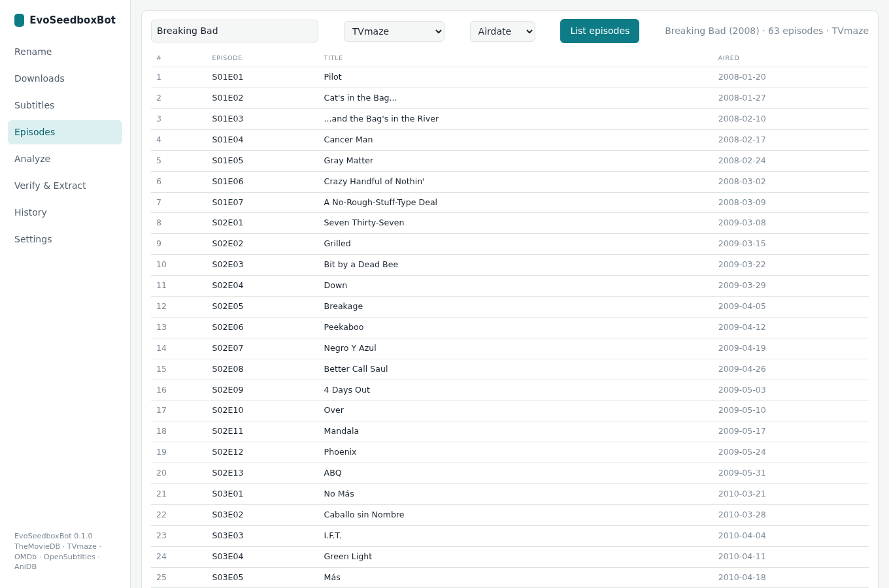This screenshot has height=588, width=889.
Task: Open the Rename page
Action: [x=65, y=52]
